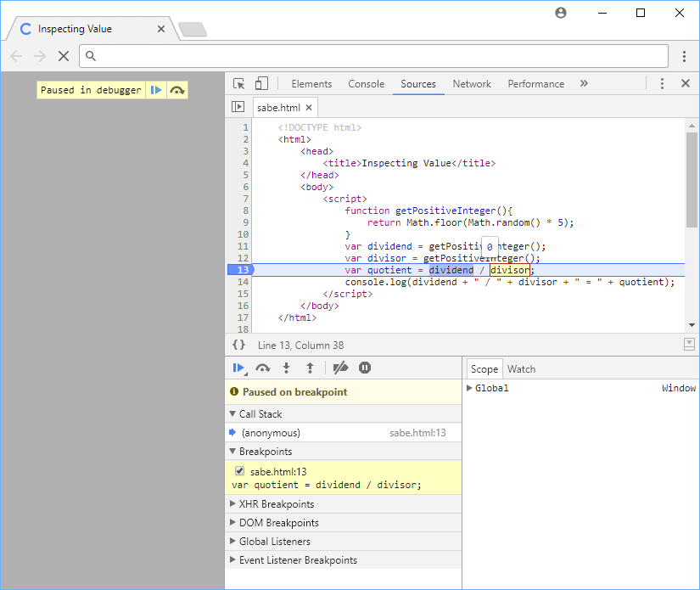
Task: Resume script execution in debugger toolbar
Action: point(238,368)
